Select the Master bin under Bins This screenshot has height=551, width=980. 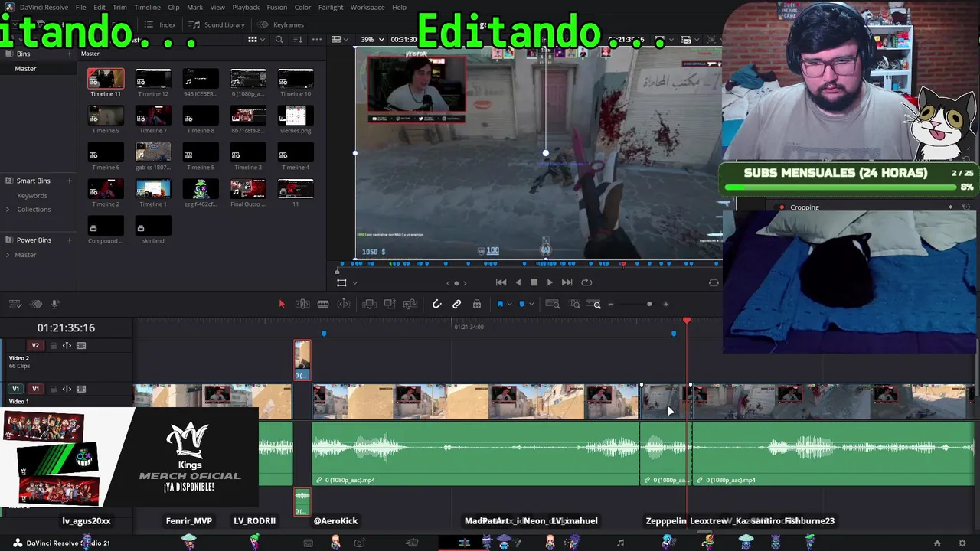tap(25, 69)
